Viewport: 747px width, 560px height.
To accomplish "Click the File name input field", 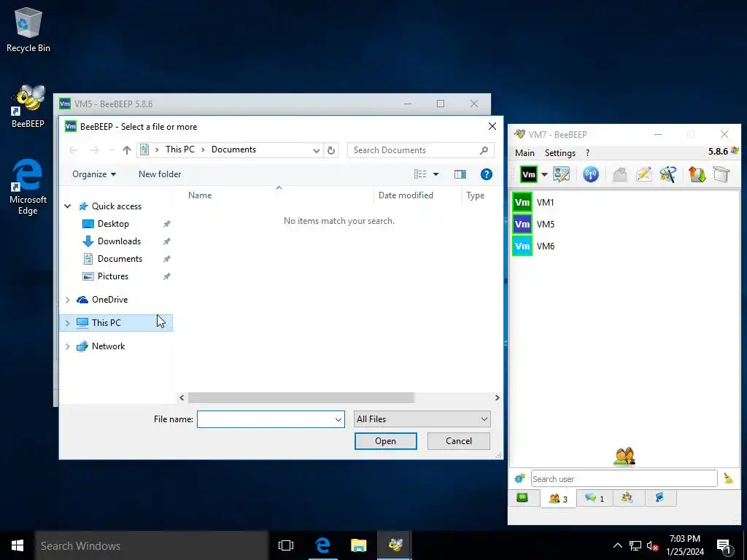I will pyautogui.click(x=266, y=419).
